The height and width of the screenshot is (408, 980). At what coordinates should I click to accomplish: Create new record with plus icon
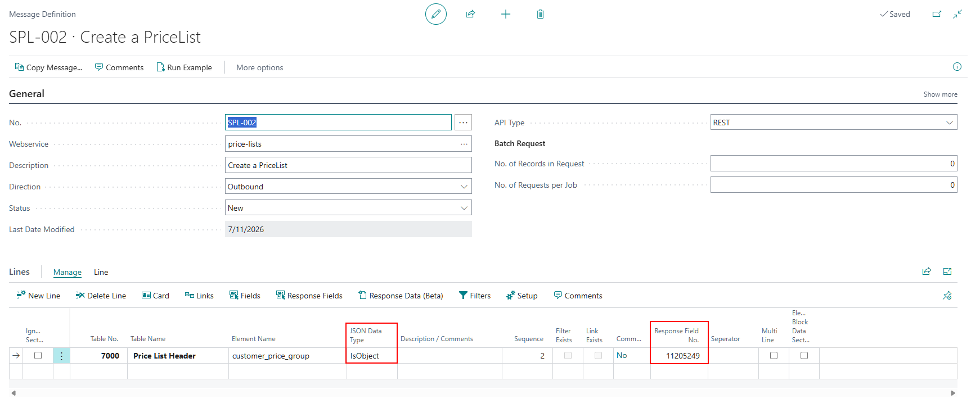(506, 14)
